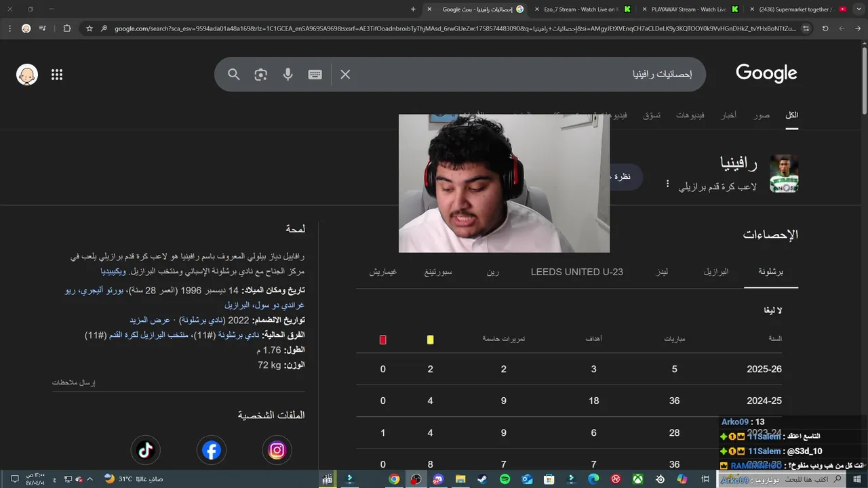Viewport: 868px width, 488px height.
Task: Expand عرض المزيد for joining dates
Action: (150, 320)
